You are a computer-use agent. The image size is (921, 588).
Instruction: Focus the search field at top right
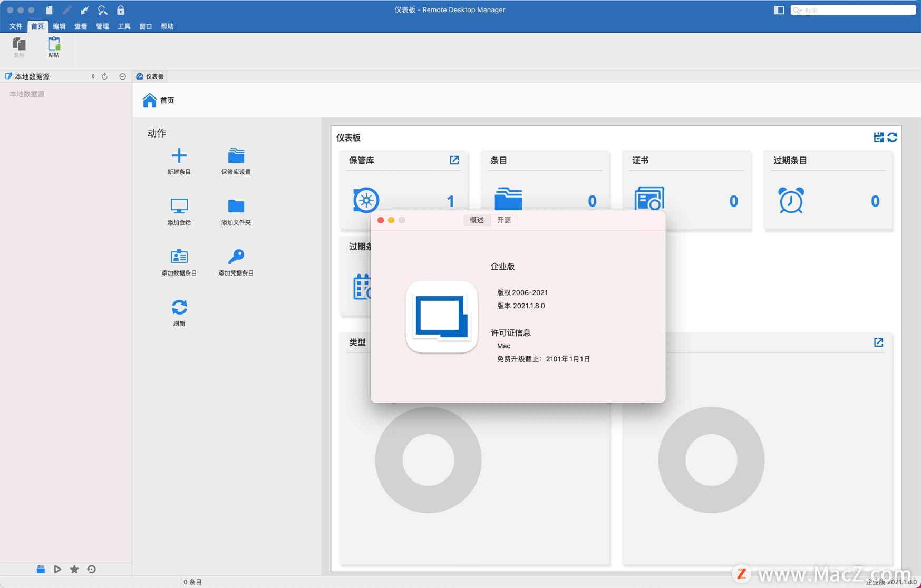(853, 10)
